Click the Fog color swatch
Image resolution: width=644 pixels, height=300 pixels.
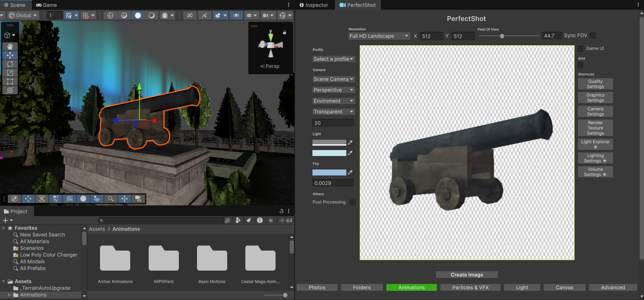tap(329, 172)
